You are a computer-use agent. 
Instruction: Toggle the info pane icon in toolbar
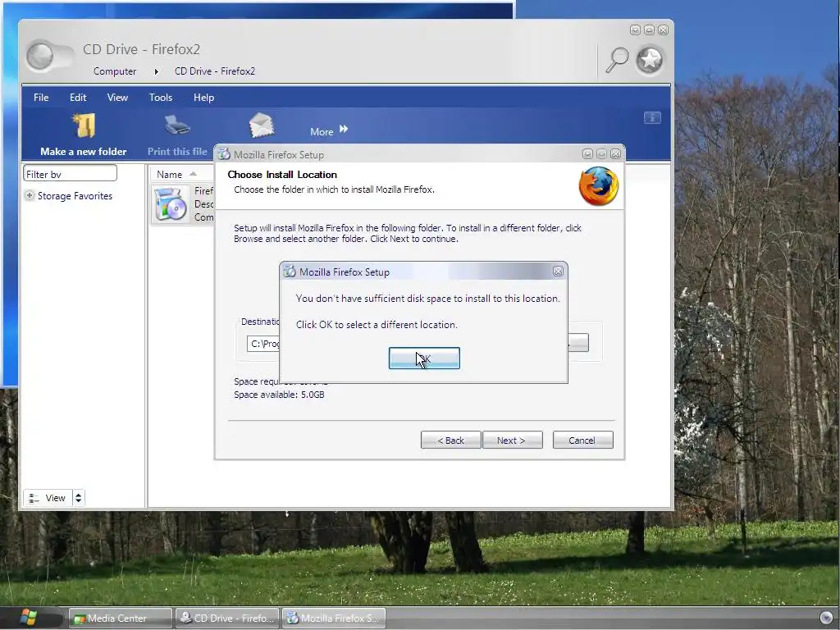[652, 117]
